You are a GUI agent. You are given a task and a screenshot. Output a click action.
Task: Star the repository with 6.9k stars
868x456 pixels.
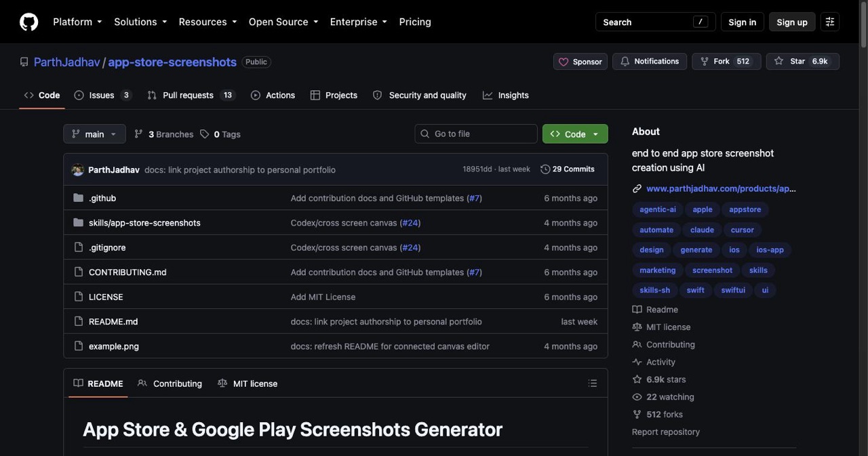point(803,62)
